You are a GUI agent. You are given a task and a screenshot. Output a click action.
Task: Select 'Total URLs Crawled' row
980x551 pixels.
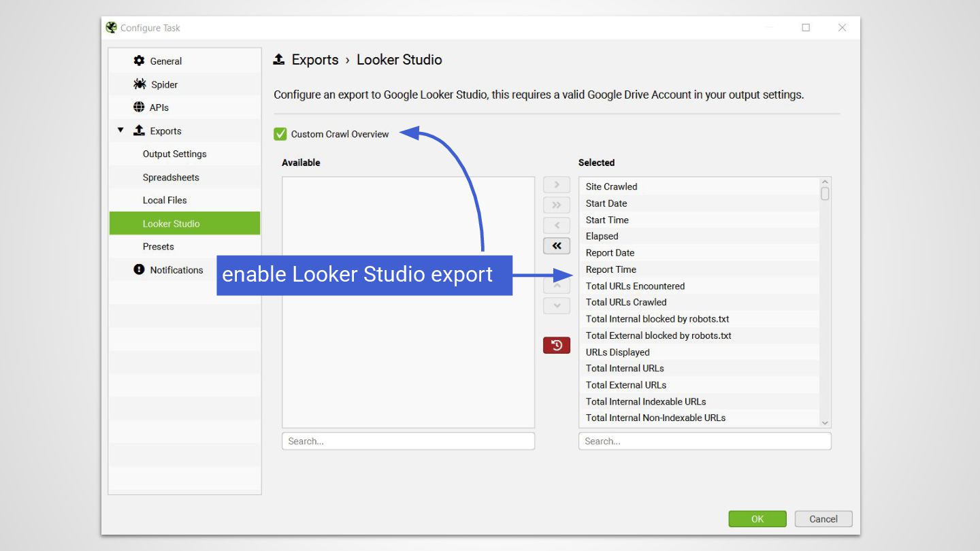click(700, 302)
